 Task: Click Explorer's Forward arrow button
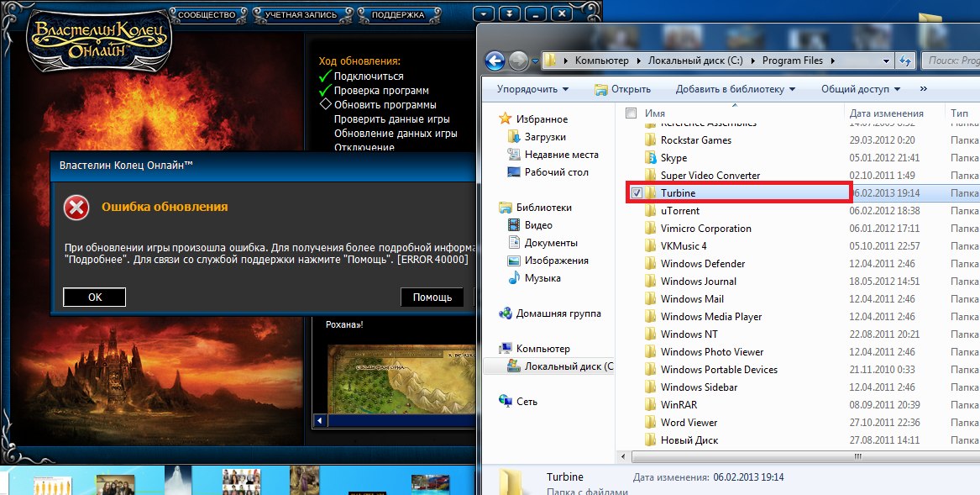(x=518, y=61)
